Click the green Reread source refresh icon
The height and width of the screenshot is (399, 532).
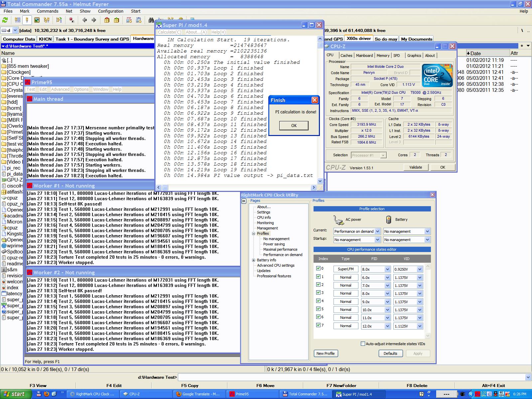[5, 20]
